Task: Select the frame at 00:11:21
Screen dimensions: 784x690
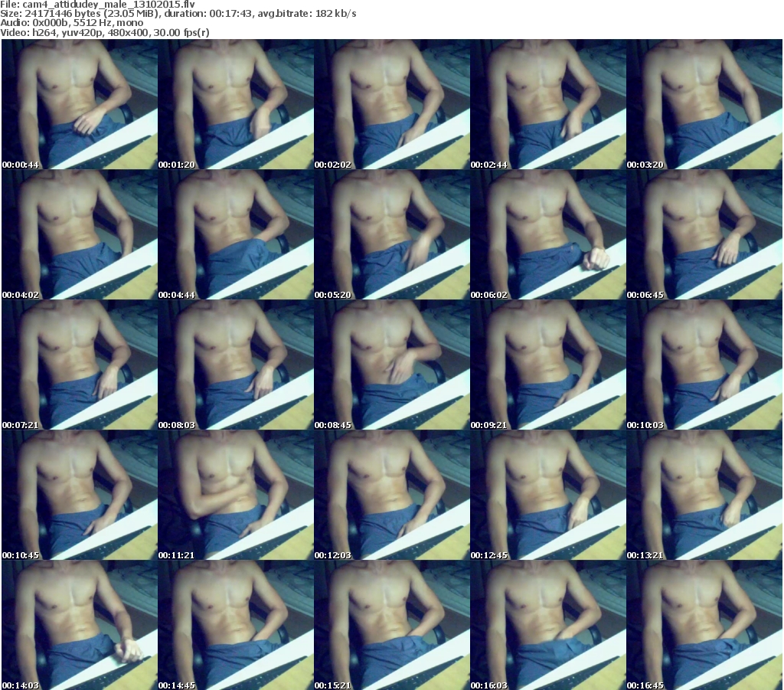Action: [236, 495]
